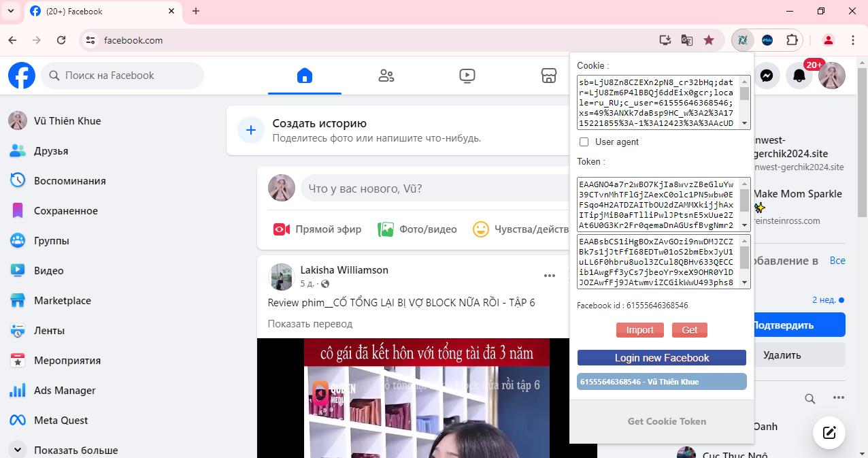Enable the User agent checkbox
Image resolution: width=868 pixels, height=458 pixels.
pyautogui.click(x=584, y=142)
